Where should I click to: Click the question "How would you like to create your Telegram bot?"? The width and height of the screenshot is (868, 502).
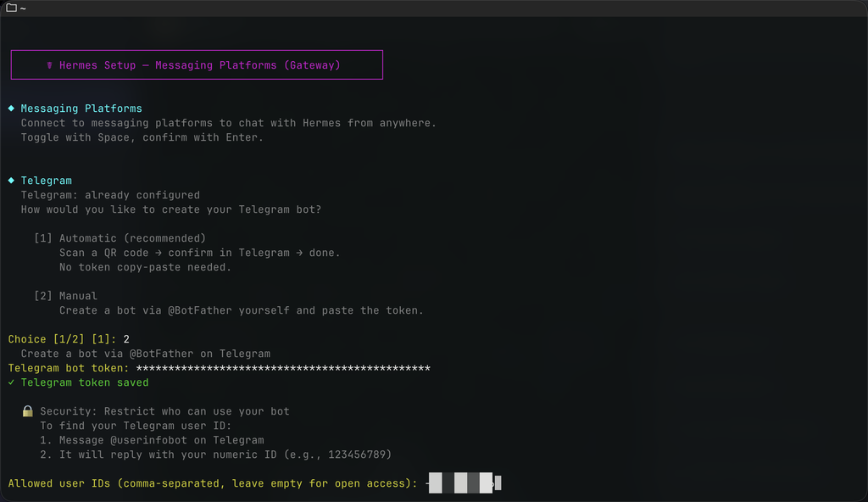click(171, 209)
